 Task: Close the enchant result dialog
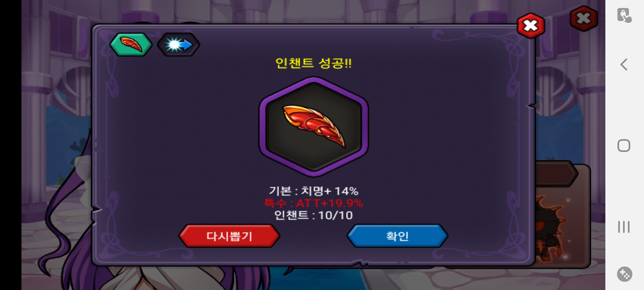[x=531, y=26]
